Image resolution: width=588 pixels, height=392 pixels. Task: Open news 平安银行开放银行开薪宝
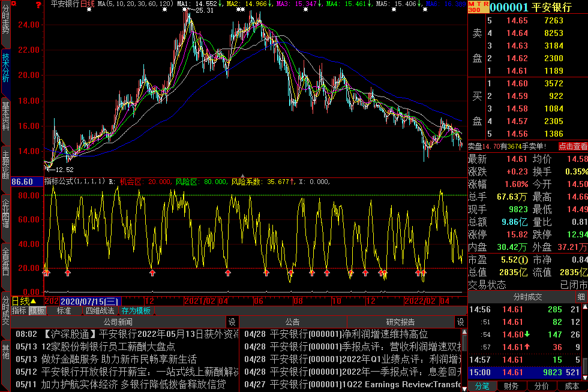tap(126, 372)
